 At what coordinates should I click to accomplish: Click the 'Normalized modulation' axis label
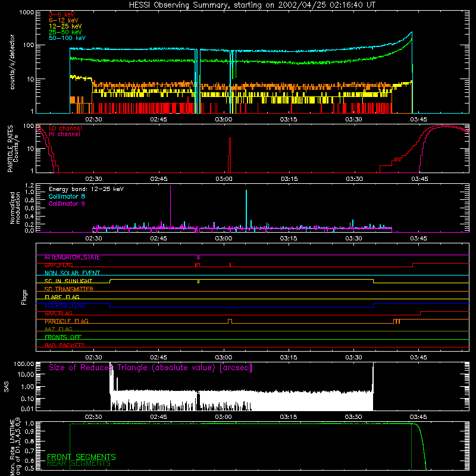coord(15,208)
